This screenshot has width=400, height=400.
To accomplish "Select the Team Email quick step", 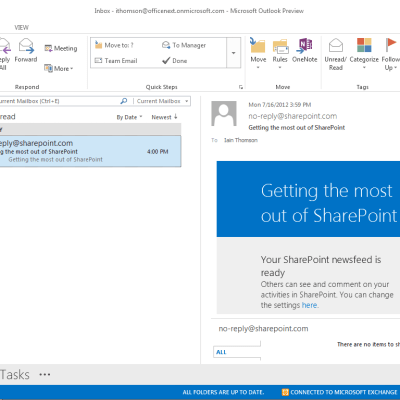I will pos(116,61).
